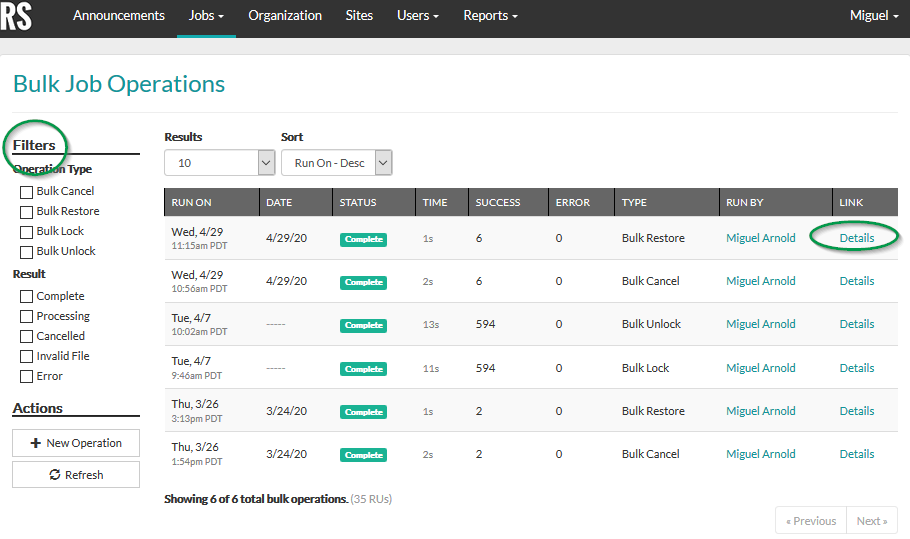Click the Actions heading
Image resolution: width=910 pixels, height=539 pixels.
point(38,408)
